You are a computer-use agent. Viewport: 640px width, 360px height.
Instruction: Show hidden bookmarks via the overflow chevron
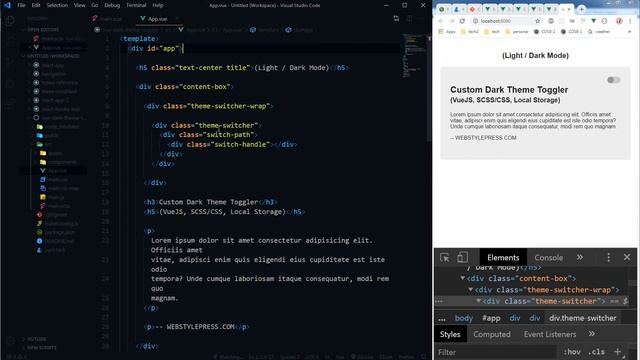click(630, 31)
